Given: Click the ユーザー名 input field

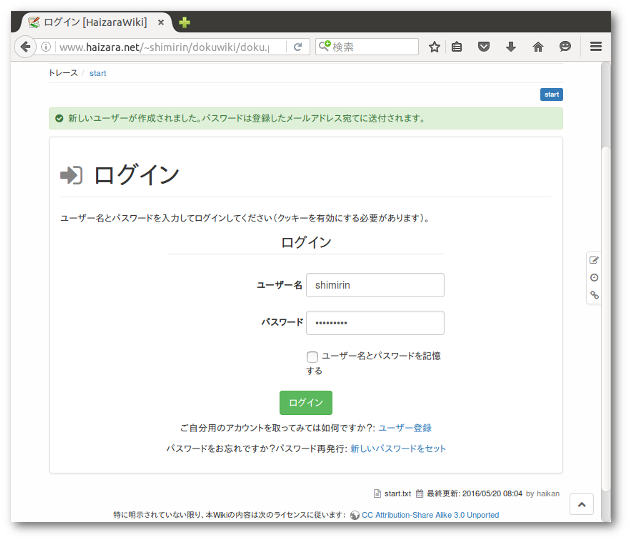Looking at the screenshot, I should coord(375,285).
